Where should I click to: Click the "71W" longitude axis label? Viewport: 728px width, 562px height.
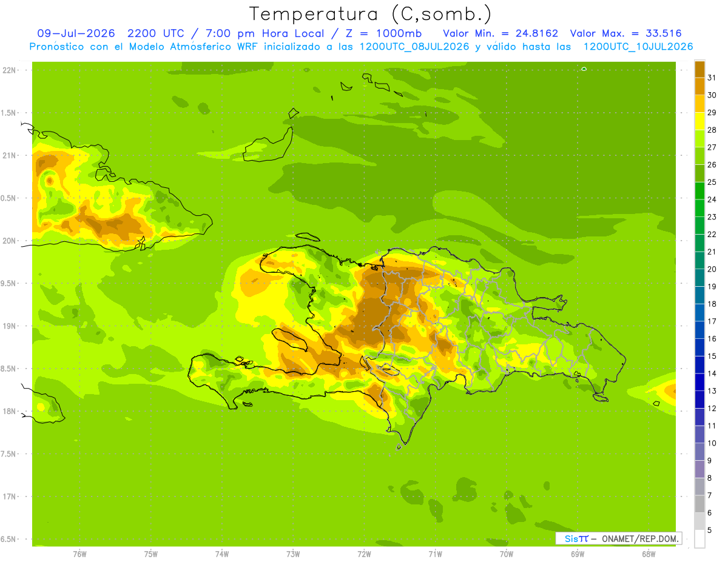coord(435,554)
